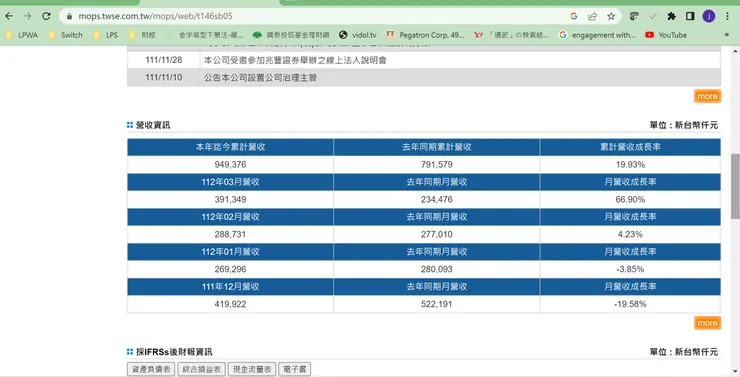Image resolution: width=740 pixels, height=377 pixels.
Task: Select the December revenue value 419,922
Action: pyautogui.click(x=230, y=304)
